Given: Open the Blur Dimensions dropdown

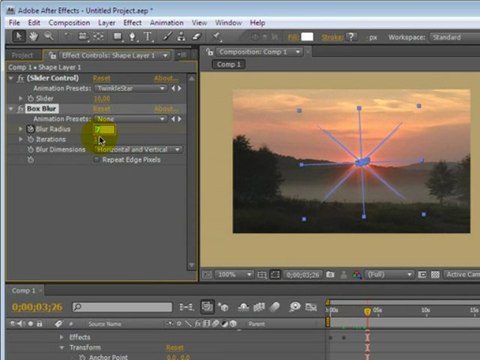Looking at the screenshot, I should coord(138,150).
